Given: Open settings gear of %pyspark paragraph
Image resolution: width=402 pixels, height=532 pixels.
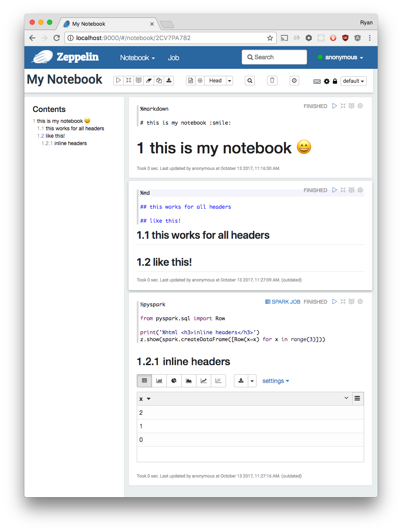Looking at the screenshot, I should [x=360, y=302].
